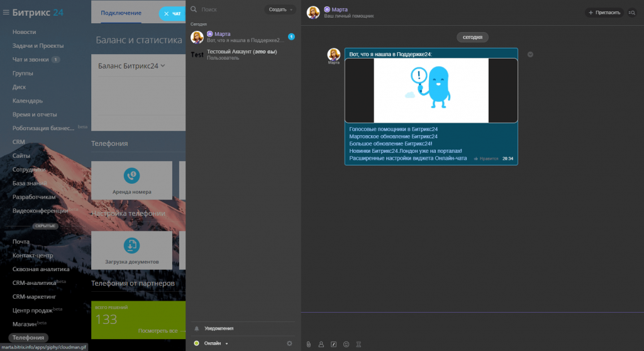Click the chat history search icon top right

point(632,13)
